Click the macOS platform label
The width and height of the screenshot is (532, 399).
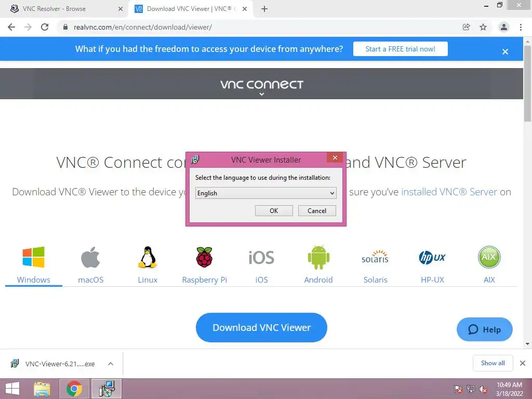point(90,280)
